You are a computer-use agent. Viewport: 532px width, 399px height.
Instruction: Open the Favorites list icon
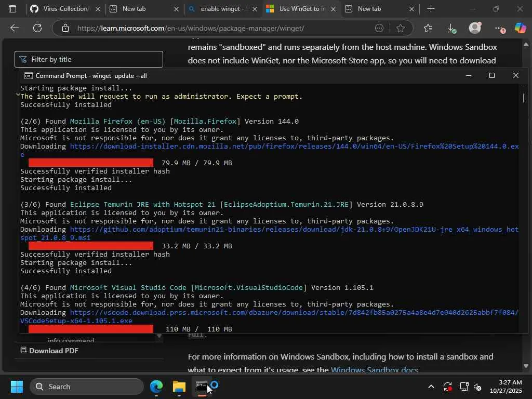[428, 28]
